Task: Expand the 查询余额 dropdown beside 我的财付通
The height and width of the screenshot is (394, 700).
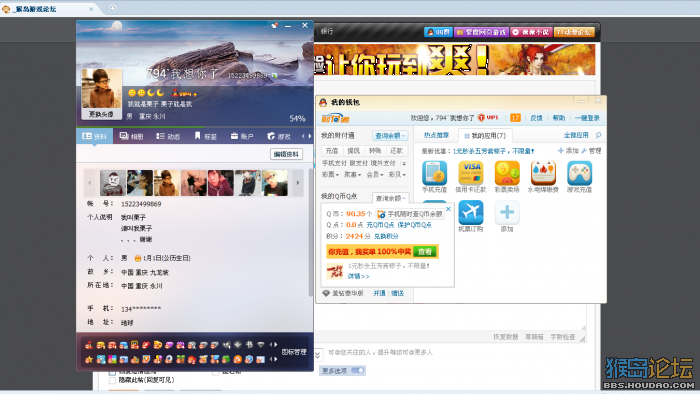Action: click(x=390, y=136)
